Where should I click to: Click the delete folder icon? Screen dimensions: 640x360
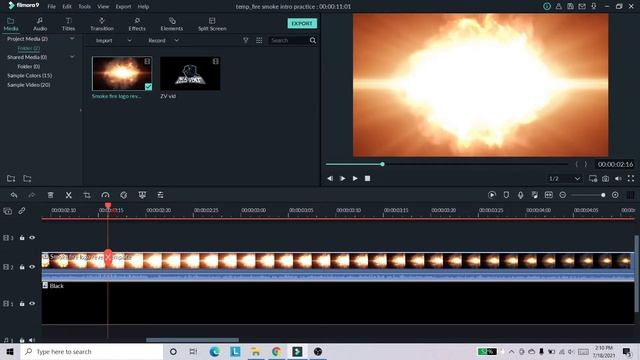tap(27, 178)
